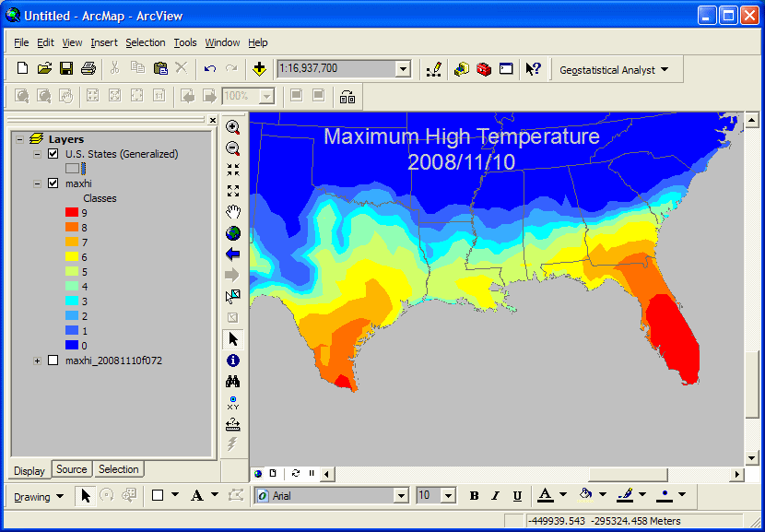
Task: Save the map document
Action: (66, 69)
